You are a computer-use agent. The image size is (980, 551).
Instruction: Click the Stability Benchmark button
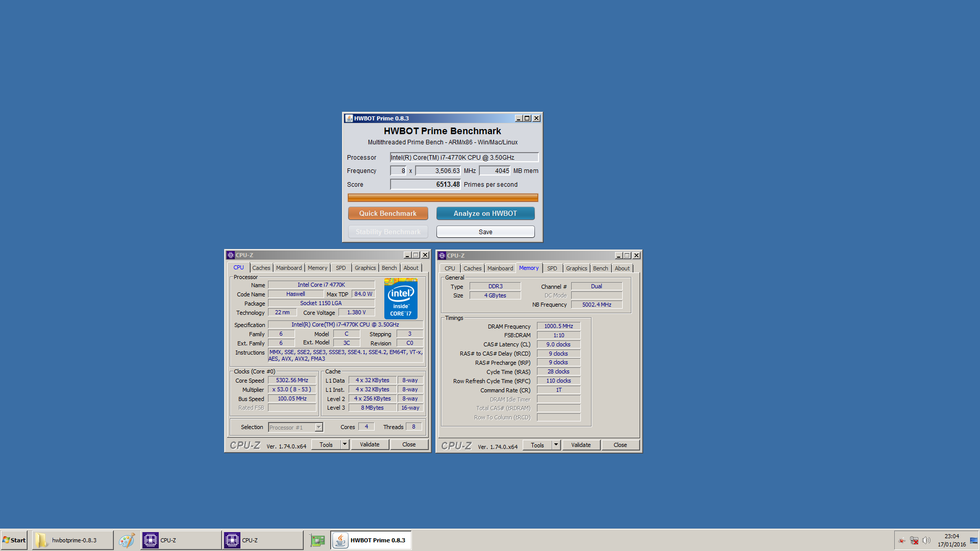click(x=388, y=232)
